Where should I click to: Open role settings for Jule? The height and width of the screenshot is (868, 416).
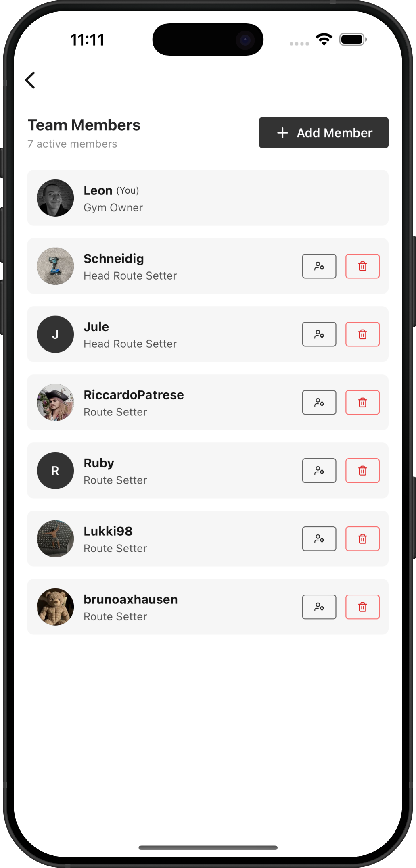coord(319,334)
